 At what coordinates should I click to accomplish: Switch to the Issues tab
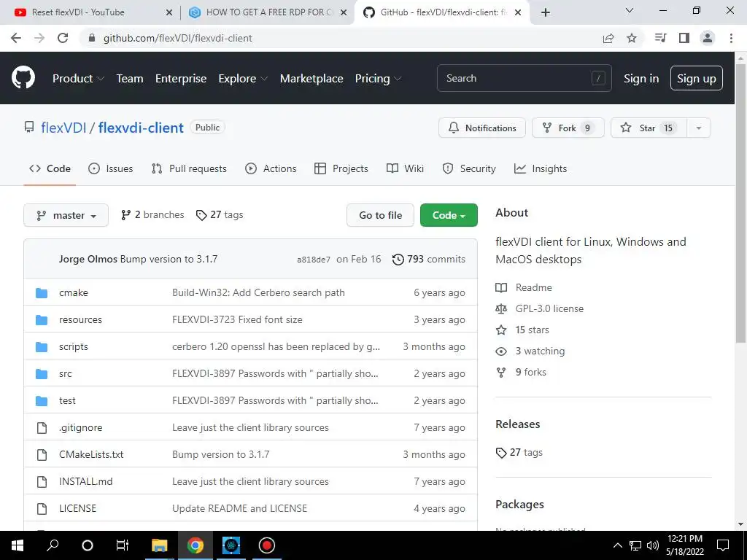tap(111, 168)
